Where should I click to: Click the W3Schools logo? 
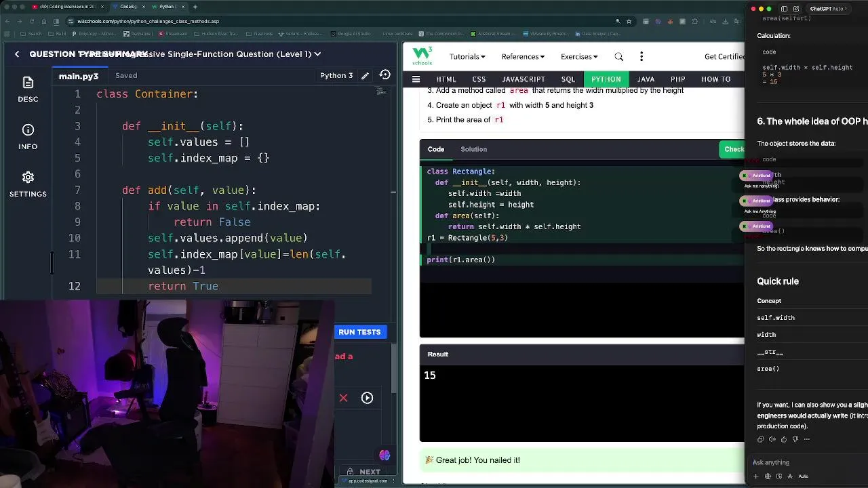tap(422, 56)
